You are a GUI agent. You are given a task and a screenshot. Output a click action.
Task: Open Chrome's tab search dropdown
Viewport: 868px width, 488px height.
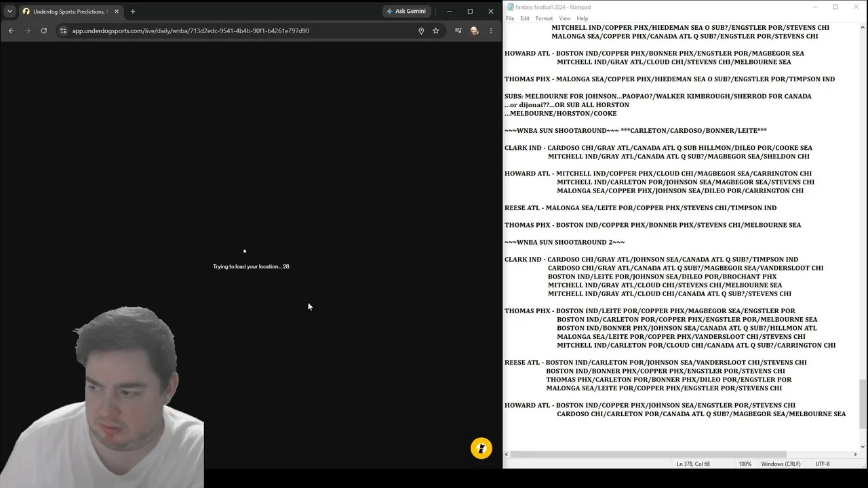(x=9, y=12)
